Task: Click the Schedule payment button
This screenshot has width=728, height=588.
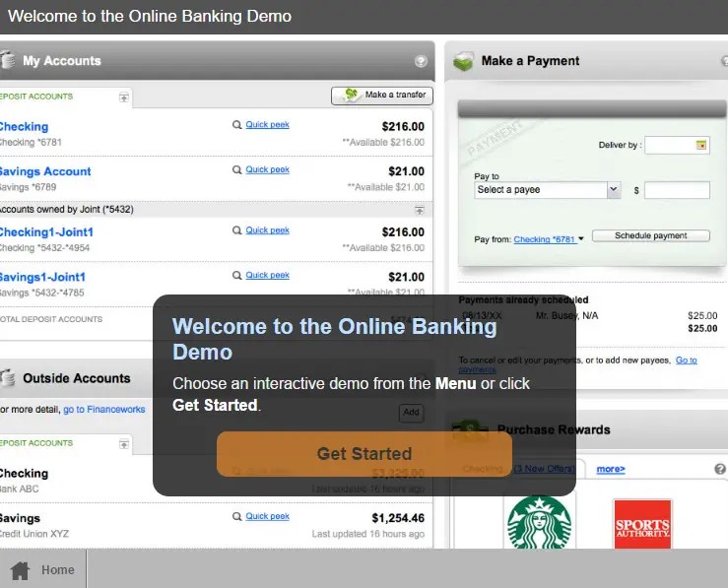Action: tap(651, 235)
